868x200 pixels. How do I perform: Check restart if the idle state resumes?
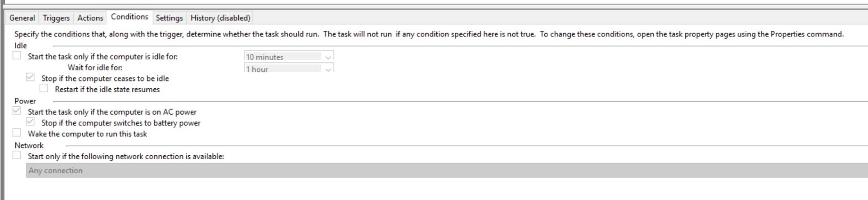click(x=44, y=88)
